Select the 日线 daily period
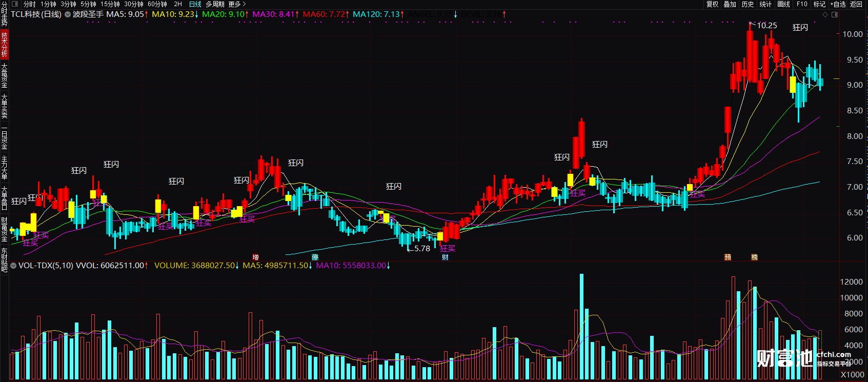Image resolution: width=868 pixels, height=382 pixels. [195, 4]
